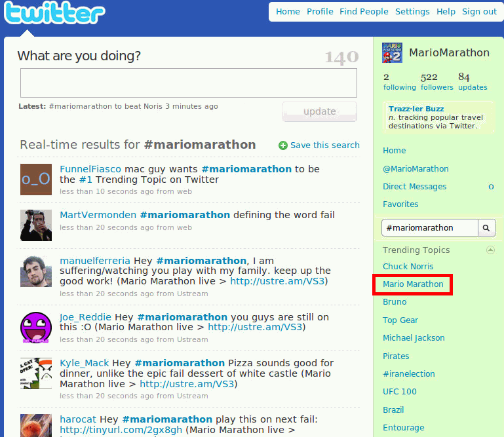Screen dimensions: 504x437
Task: Open harocat's avatar image
Action: click(x=36, y=425)
